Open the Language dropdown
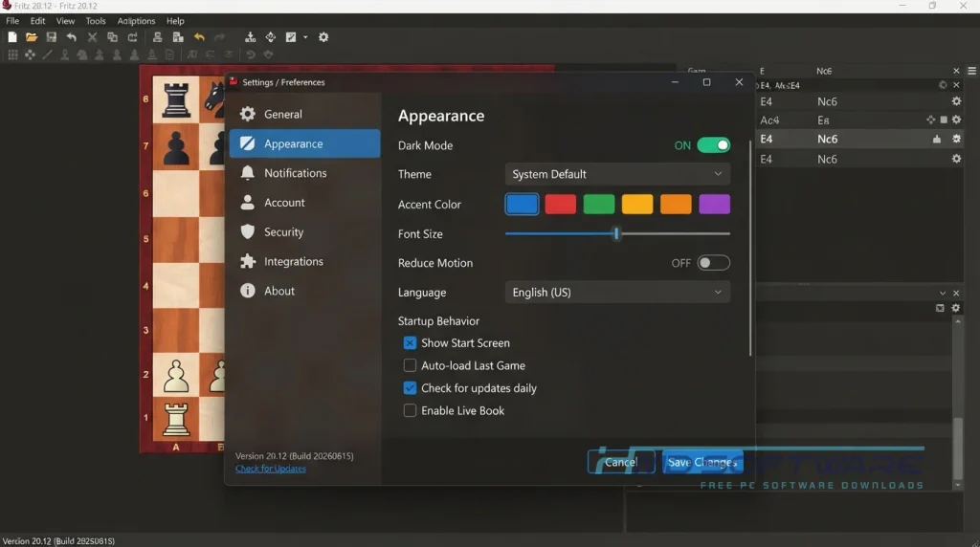The image size is (980, 547). tap(617, 293)
